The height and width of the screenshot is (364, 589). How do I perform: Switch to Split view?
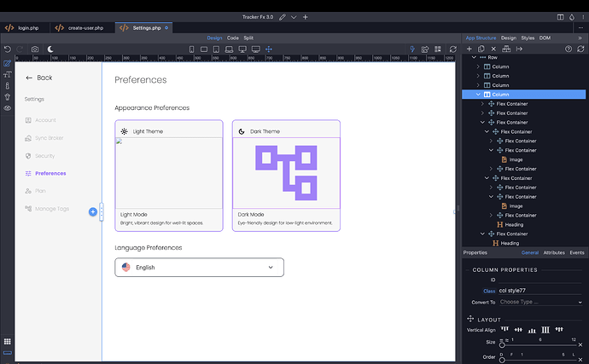point(248,38)
